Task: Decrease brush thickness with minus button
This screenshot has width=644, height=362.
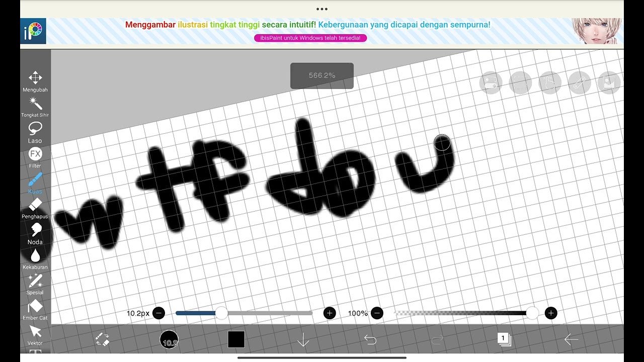Action: point(158,313)
